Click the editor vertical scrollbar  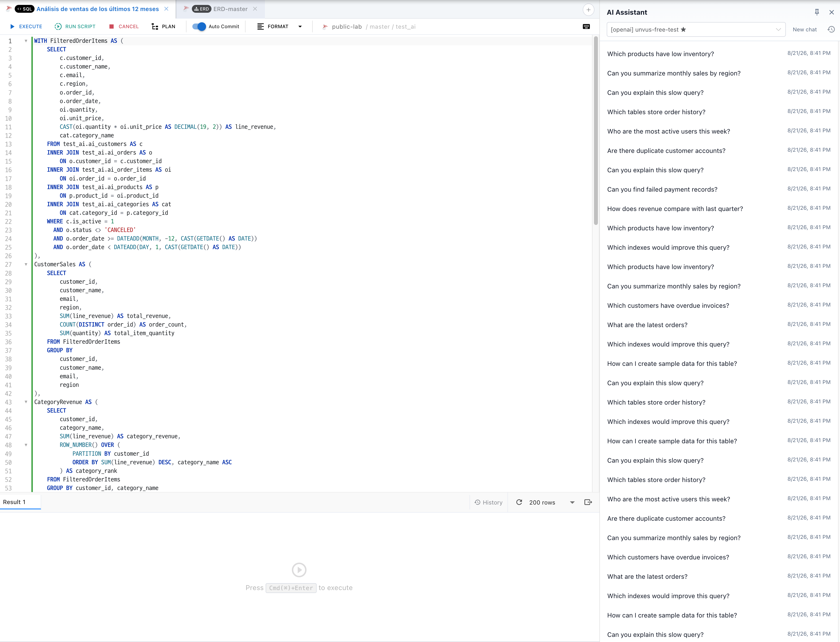tap(595, 130)
